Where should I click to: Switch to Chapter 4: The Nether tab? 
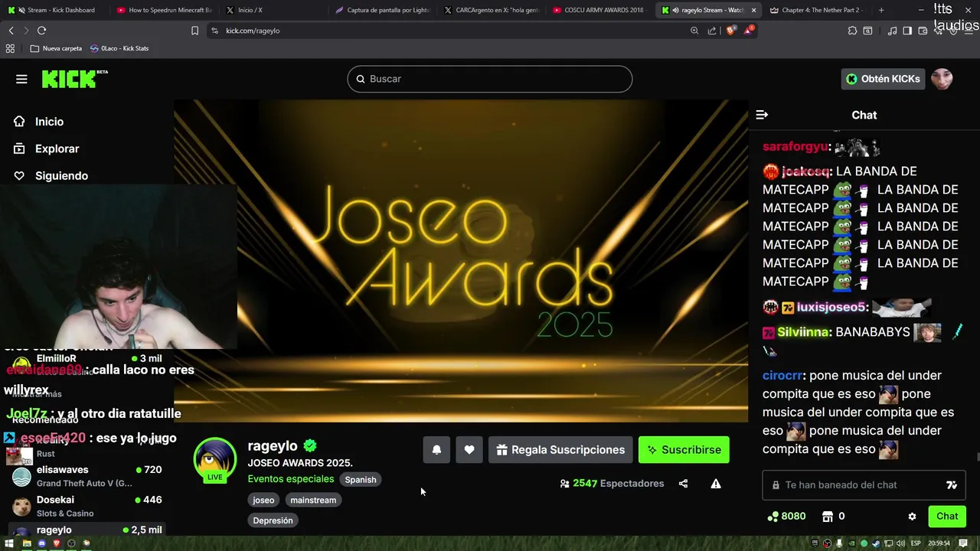818,10
